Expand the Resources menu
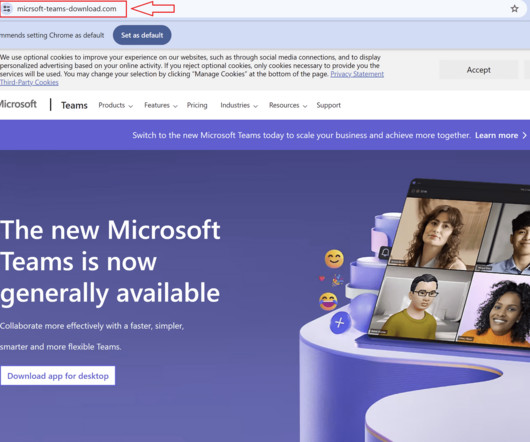The height and width of the screenshot is (442, 530). point(288,105)
